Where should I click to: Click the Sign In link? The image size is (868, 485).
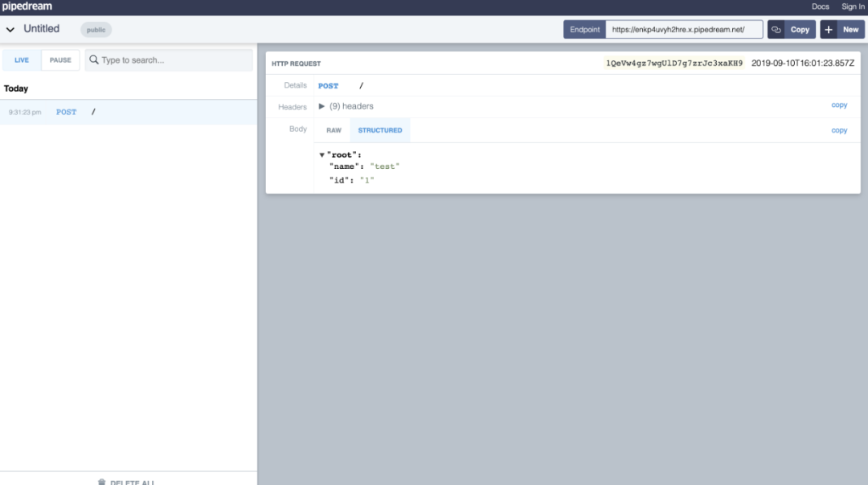(x=853, y=6)
